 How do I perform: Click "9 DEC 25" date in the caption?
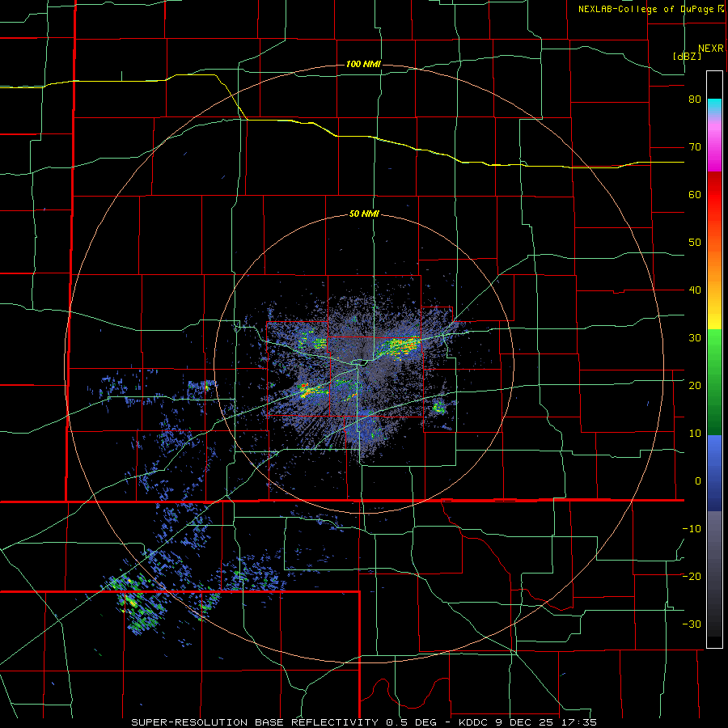click(x=525, y=722)
